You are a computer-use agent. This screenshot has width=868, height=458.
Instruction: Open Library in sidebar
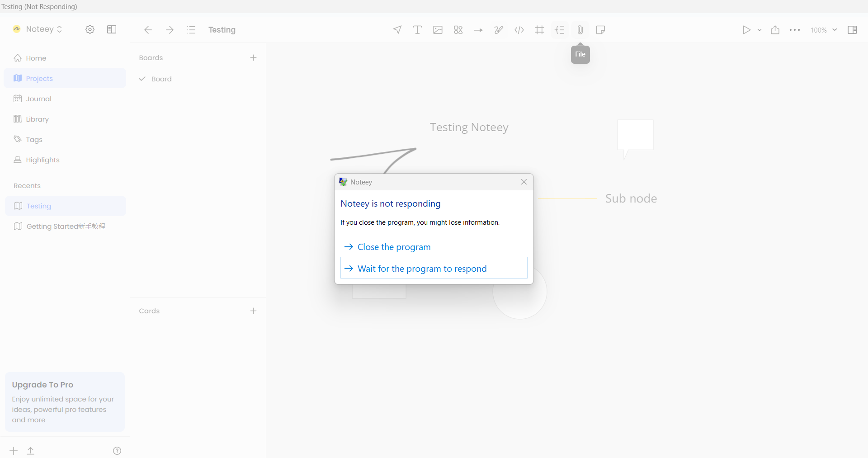coord(65,119)
